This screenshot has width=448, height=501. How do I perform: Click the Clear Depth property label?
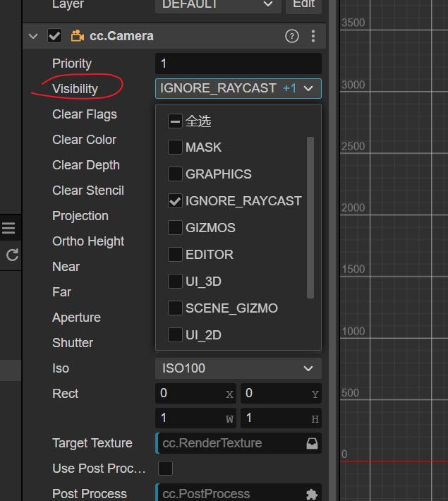(x=86, y=165)
